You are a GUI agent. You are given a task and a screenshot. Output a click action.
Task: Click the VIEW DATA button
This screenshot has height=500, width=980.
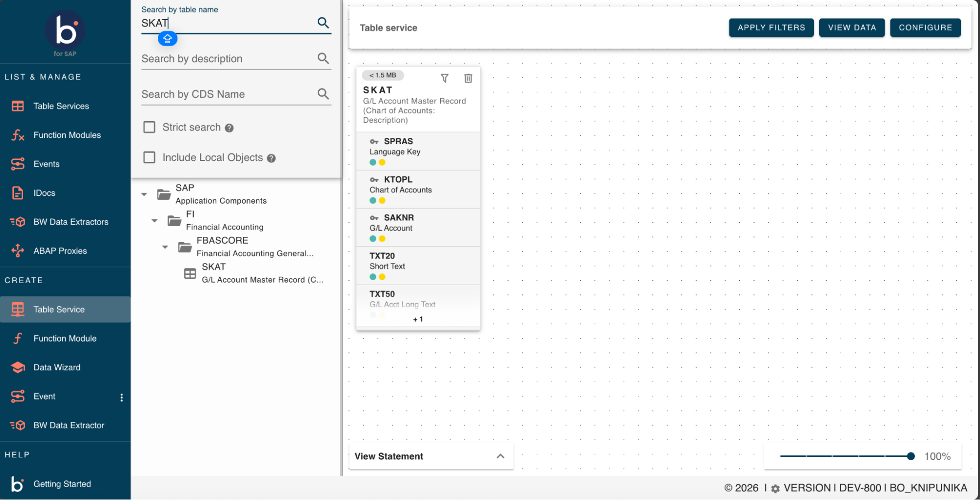851,27
